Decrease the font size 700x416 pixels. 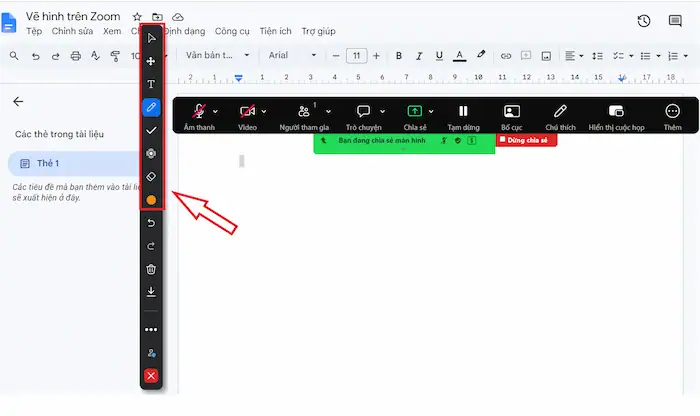point(336,56)
